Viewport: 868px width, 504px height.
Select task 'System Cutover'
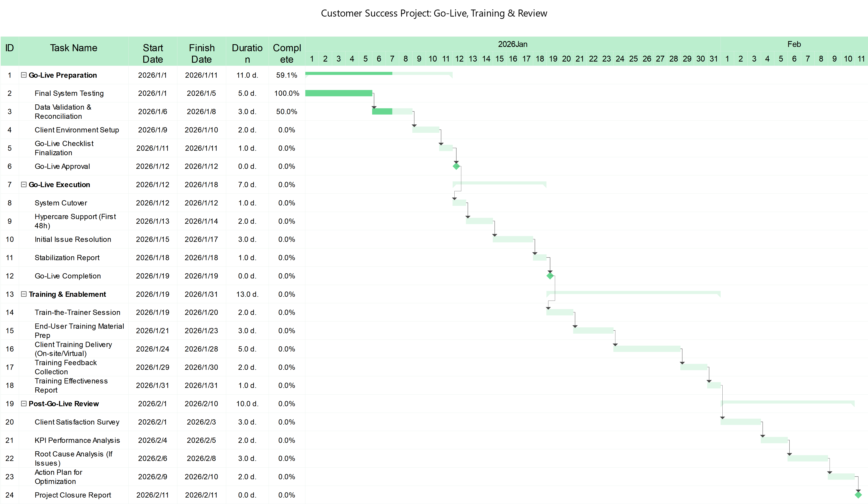[x=61, y=203]
